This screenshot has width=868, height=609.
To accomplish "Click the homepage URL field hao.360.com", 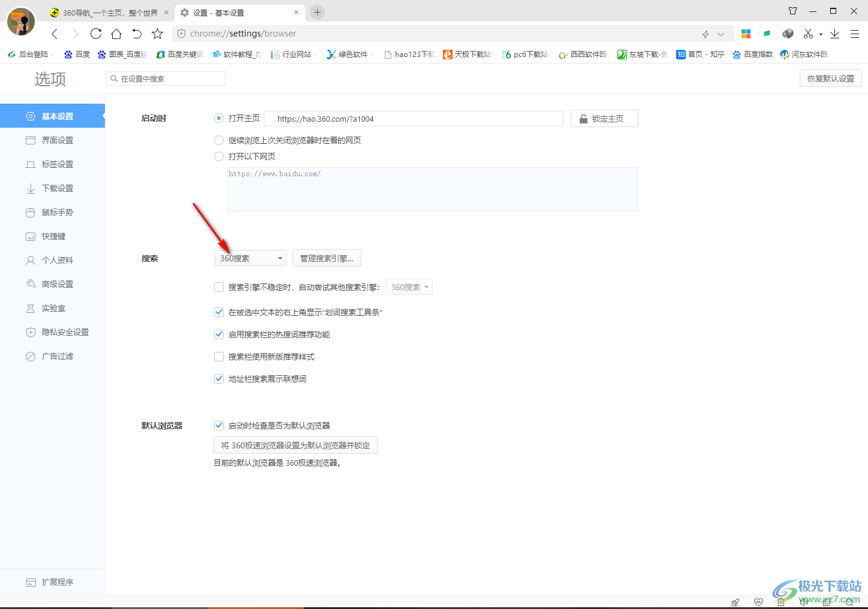I will [x=414, y=119].
